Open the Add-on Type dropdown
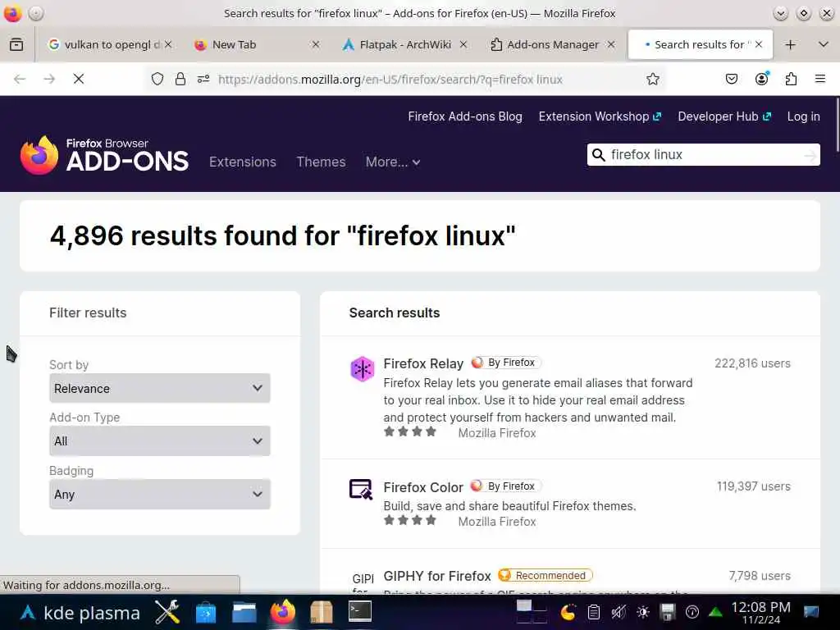 [160, 441]
